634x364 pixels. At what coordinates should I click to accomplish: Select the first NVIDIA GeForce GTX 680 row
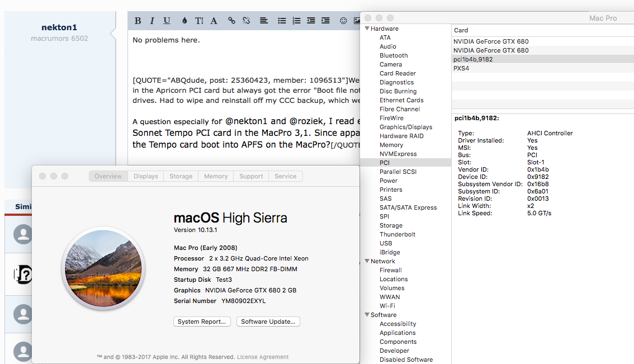[x=543, y=41]
